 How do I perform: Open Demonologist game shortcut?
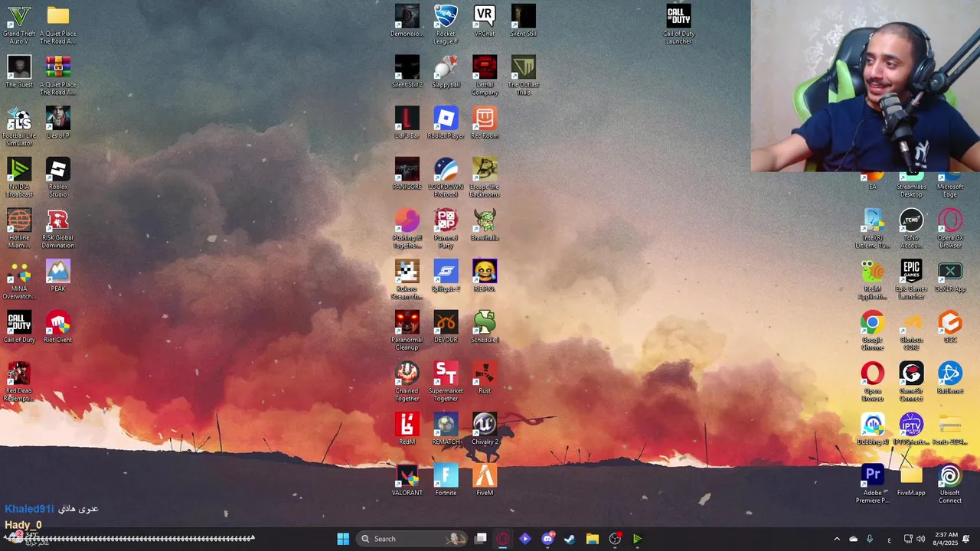click(x=407, y=21)
